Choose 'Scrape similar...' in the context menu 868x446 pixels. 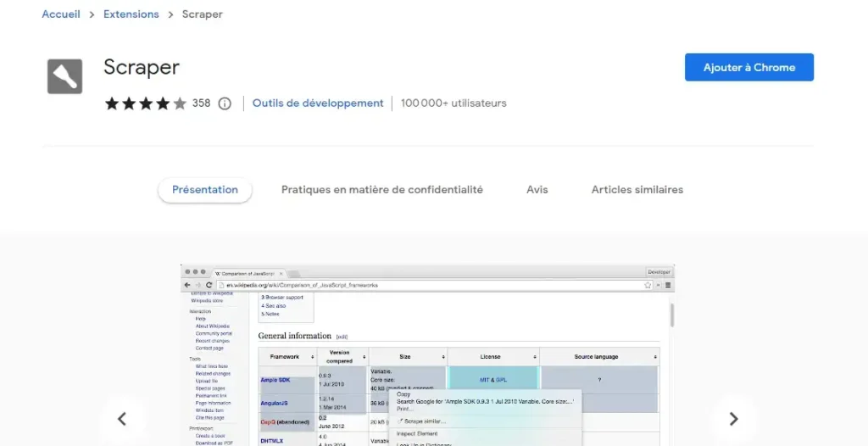[x=425, y=421]
